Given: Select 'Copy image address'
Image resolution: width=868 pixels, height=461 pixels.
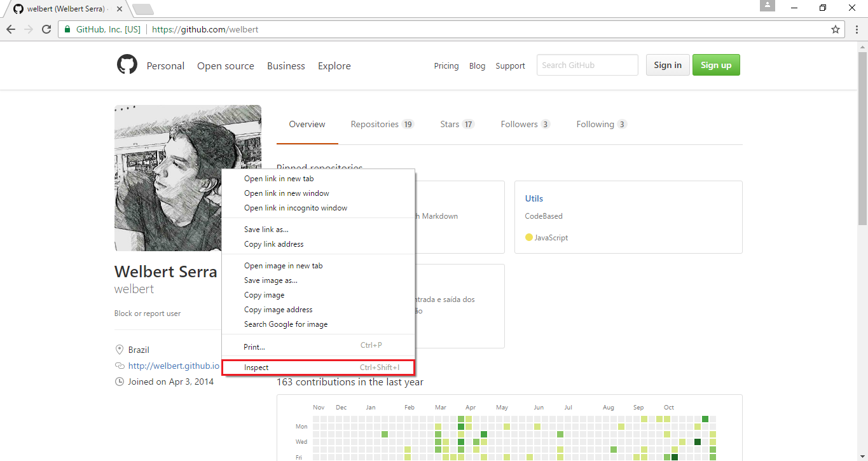Looking at the screenshot, I should (x=318, y=310).
